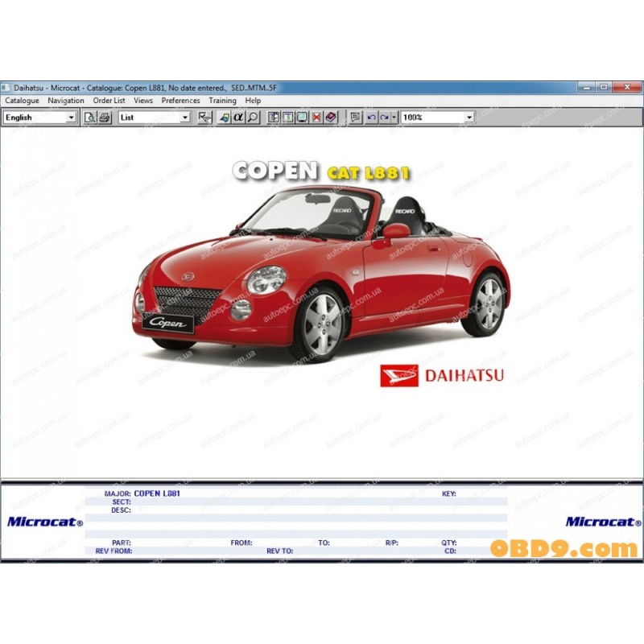Click the COPEN CAT L881 heading

pos(321,171)
